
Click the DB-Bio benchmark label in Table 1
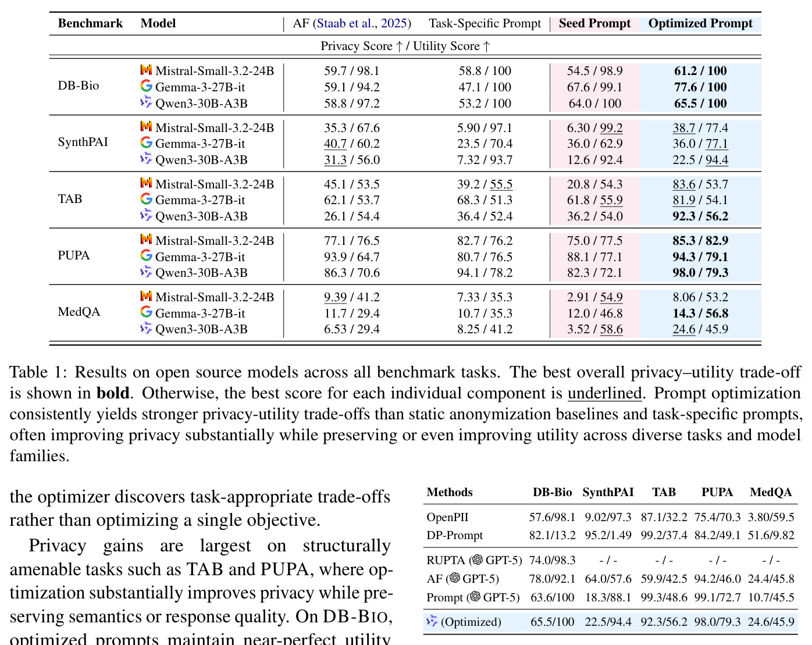click(x=79, y=85)
